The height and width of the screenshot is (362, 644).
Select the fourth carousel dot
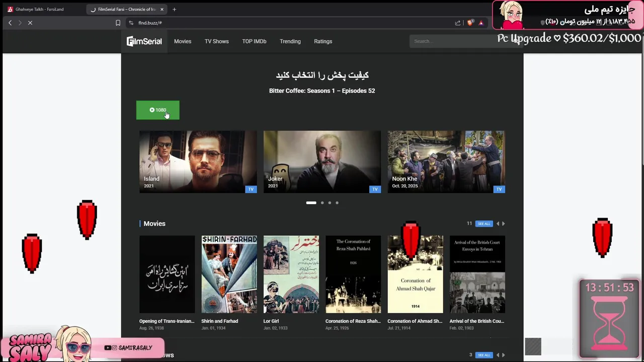coord(337,203)
